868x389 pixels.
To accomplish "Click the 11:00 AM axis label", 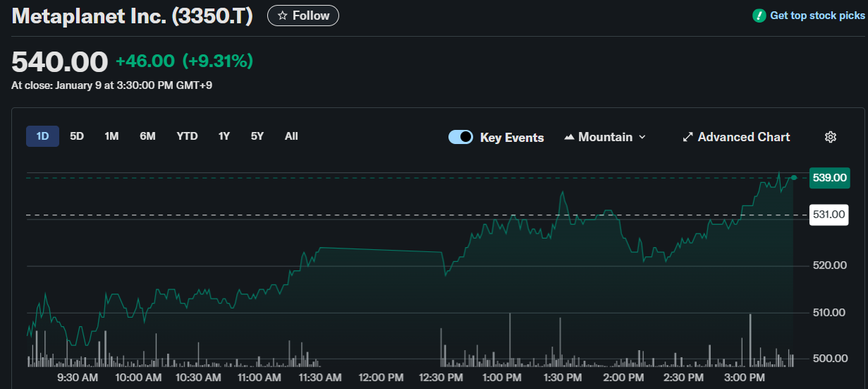I will pos(259,378).
